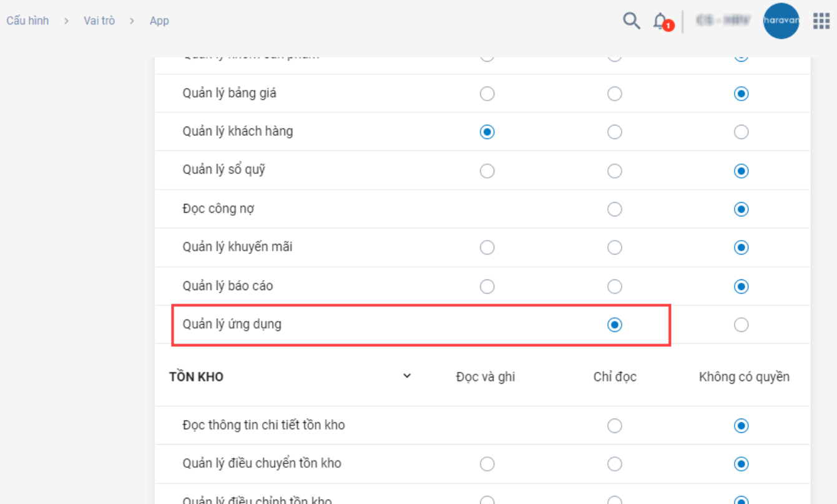The image size is (837, 504).
Task: Set Quản lý khách hàng to no permission
Action: coord(741,132)
